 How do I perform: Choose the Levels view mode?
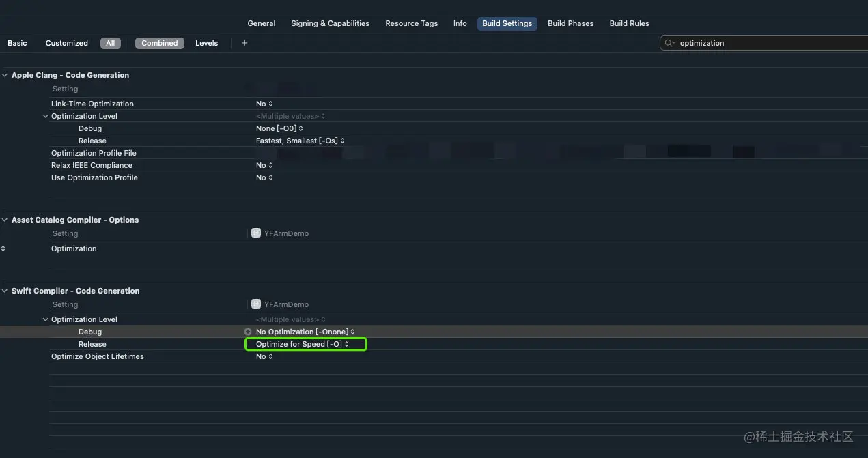(x=206, y=43)
